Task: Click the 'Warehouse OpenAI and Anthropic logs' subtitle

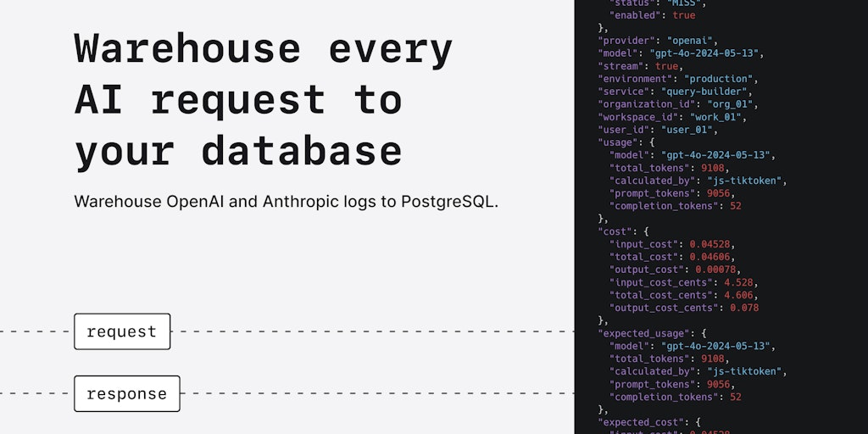Action: click(287, 201)
